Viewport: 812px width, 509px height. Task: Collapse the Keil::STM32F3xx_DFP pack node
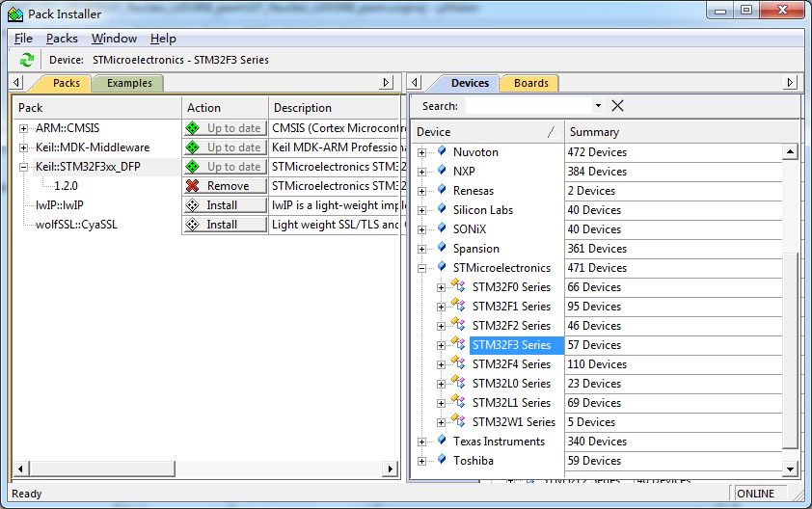pyautogui.click(x=23, y=167)
